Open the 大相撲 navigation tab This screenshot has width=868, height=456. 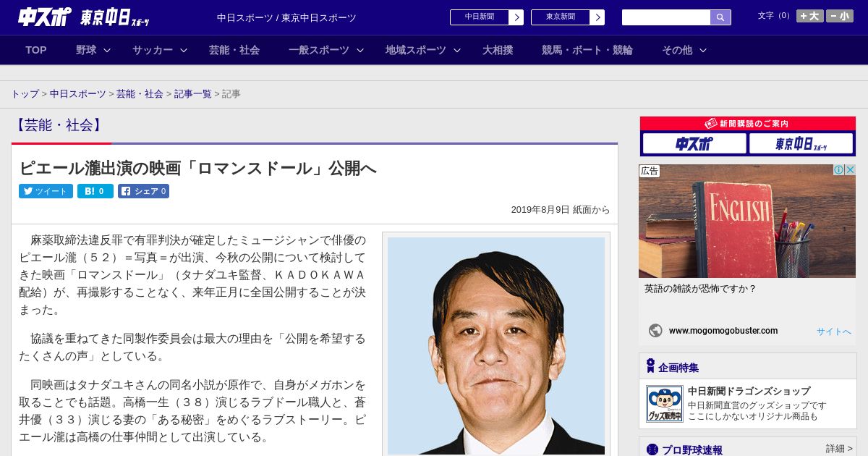(498, 50)
